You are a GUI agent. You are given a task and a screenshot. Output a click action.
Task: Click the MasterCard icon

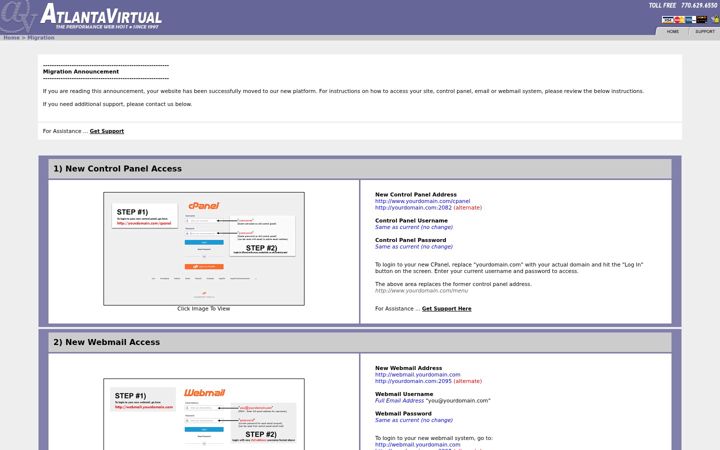pos(679,20)
